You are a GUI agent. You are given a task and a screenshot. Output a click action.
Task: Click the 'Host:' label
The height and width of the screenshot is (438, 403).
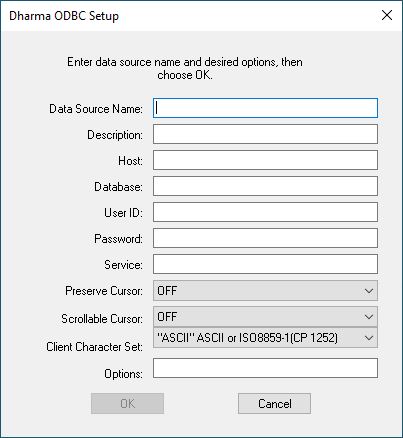click(x=130, y=161)
